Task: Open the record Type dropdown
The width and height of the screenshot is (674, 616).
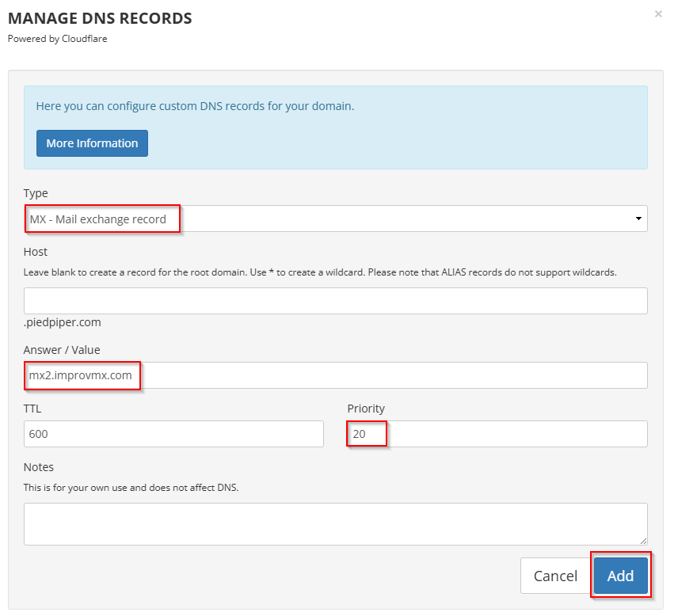Action: 335,219
